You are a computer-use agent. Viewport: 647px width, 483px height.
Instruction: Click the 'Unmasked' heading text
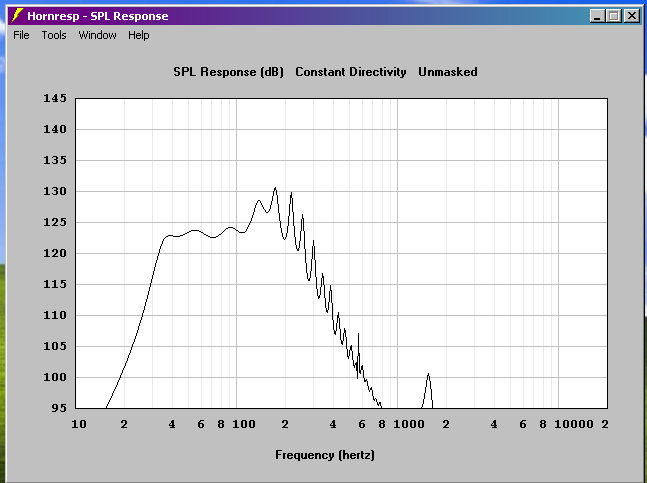click(x=448, y=72)
